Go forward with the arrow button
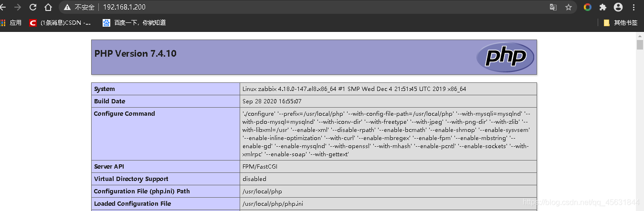The height and width of the screenshot is (211, 644). coord(18,7)
